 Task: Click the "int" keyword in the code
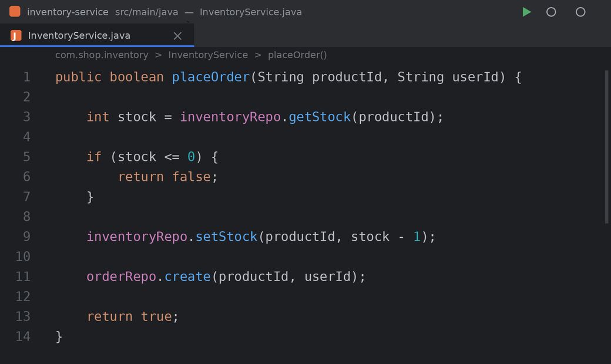click(98, 117)
